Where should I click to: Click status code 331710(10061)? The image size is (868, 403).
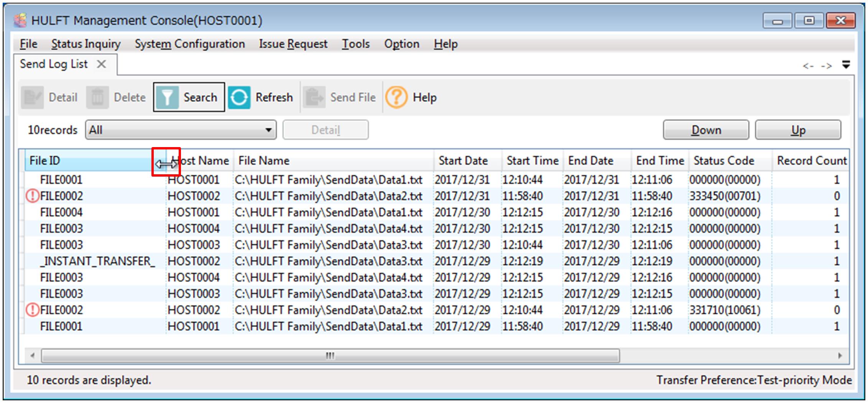[x=725, y=310]
